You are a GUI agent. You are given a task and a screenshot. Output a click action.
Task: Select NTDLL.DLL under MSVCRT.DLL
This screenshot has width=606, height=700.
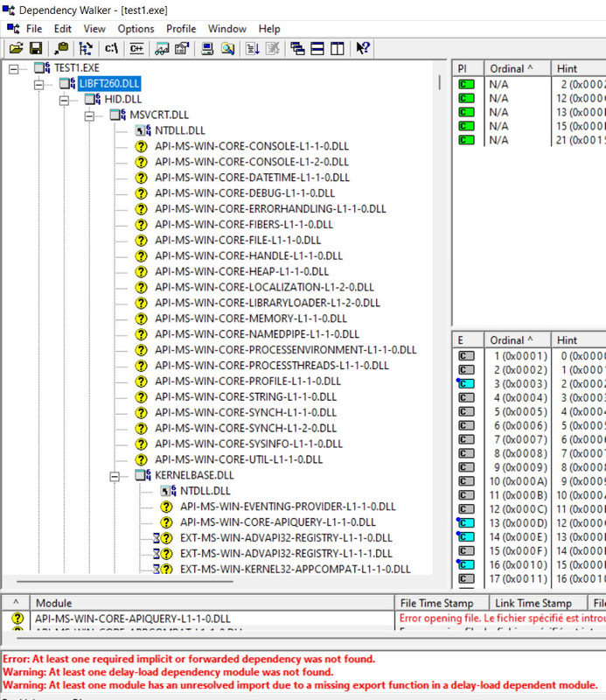point(180,130)
